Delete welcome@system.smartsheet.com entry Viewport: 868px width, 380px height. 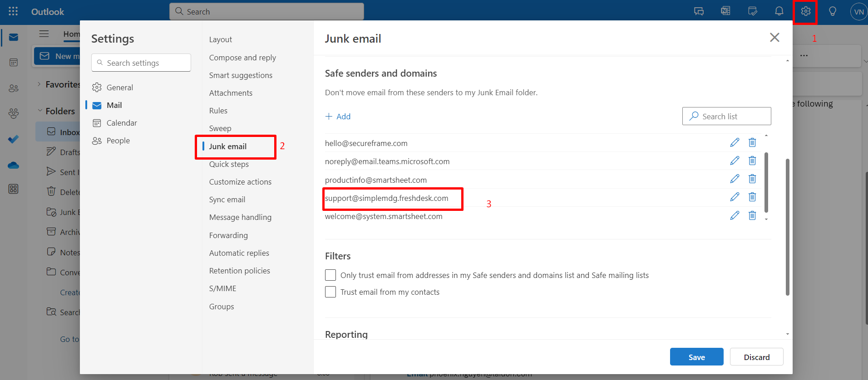pyautogui.click(x=752, y=215)
